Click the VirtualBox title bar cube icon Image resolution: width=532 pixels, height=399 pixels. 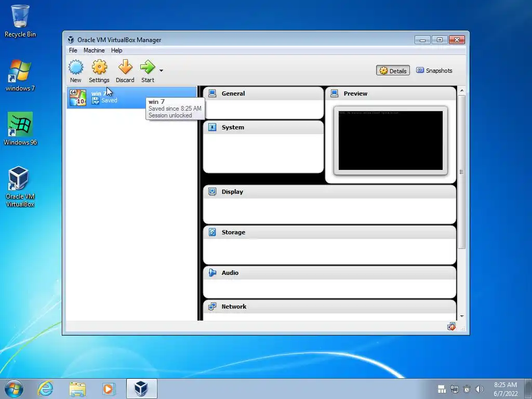tap(71, 39)
